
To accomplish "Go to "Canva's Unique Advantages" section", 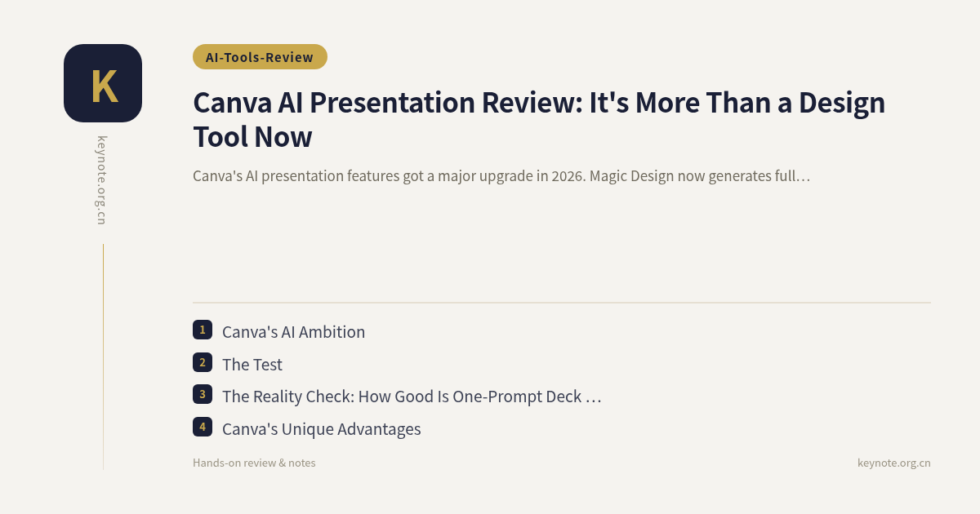I will click(x=322, y=429).
